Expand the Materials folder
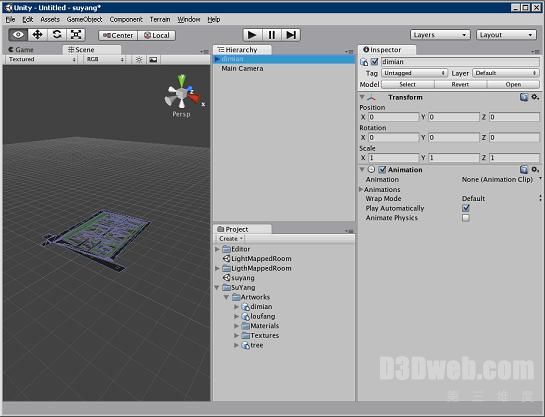Image resolution: width=545 pixels, height=417 pixels. pos(236,326)
